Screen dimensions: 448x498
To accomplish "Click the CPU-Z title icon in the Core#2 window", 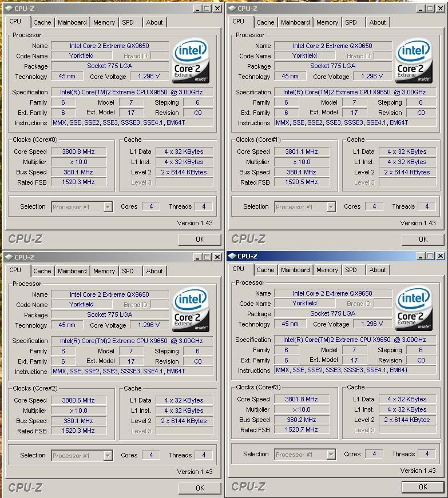I will click(9, 257).
